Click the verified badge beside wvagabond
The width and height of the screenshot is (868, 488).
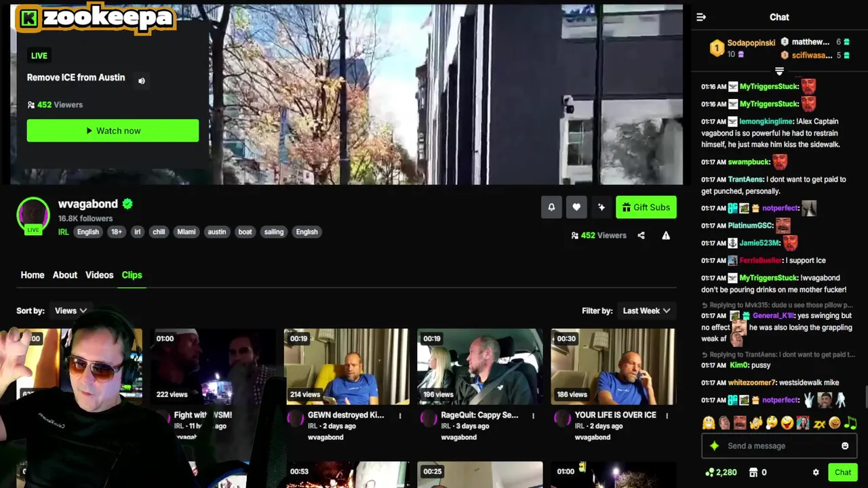tap(127, 203)
